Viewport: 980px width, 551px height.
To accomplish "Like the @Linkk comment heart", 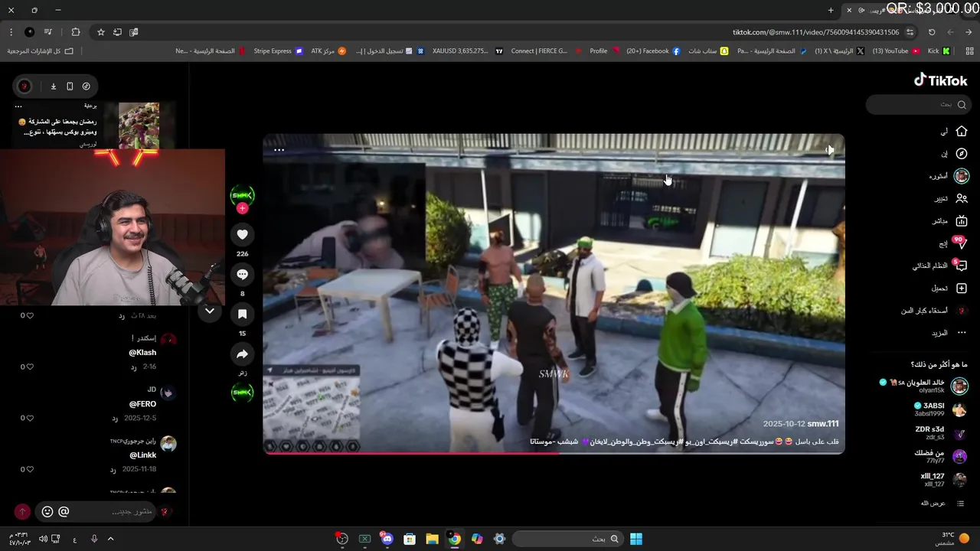I will click(x=30, y=469).
